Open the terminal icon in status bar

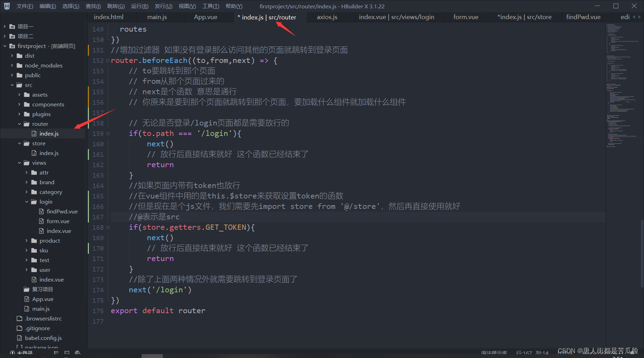point(67,353)
